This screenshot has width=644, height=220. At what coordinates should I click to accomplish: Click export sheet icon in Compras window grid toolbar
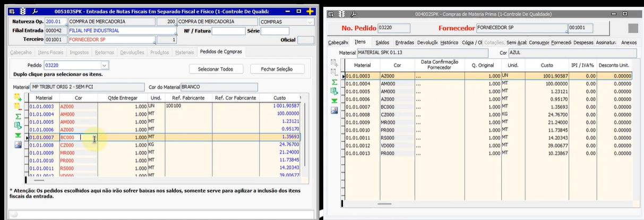click(334, 91)
